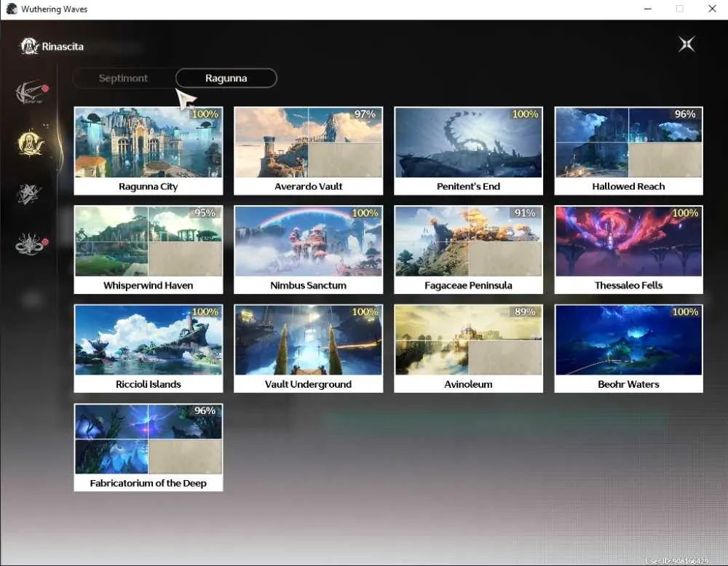
Task: Open the Fabricatorium of the Deep card
Action: [x=149, y=447]
